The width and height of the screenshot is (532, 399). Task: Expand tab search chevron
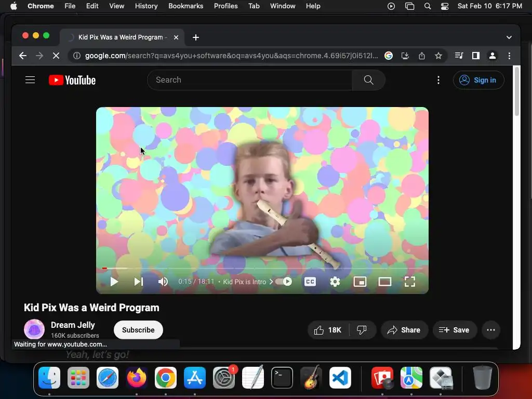[509, 37]
